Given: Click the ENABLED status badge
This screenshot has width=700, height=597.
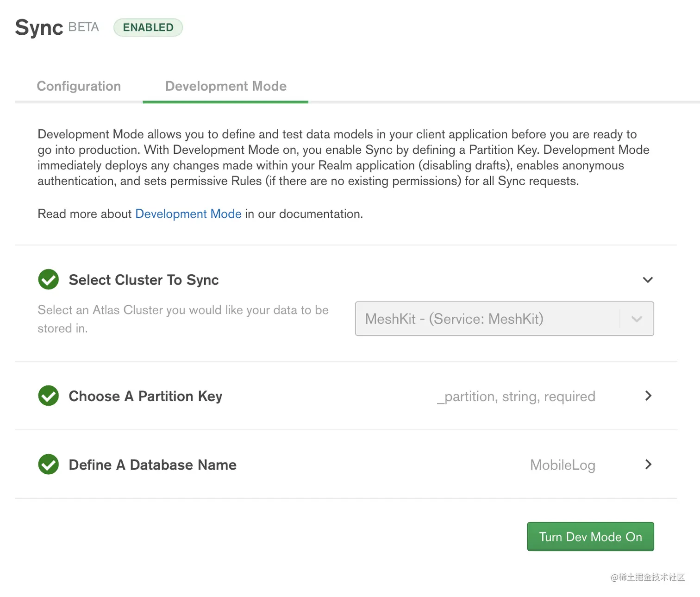Looking at the screenshot, I should 148,27.
